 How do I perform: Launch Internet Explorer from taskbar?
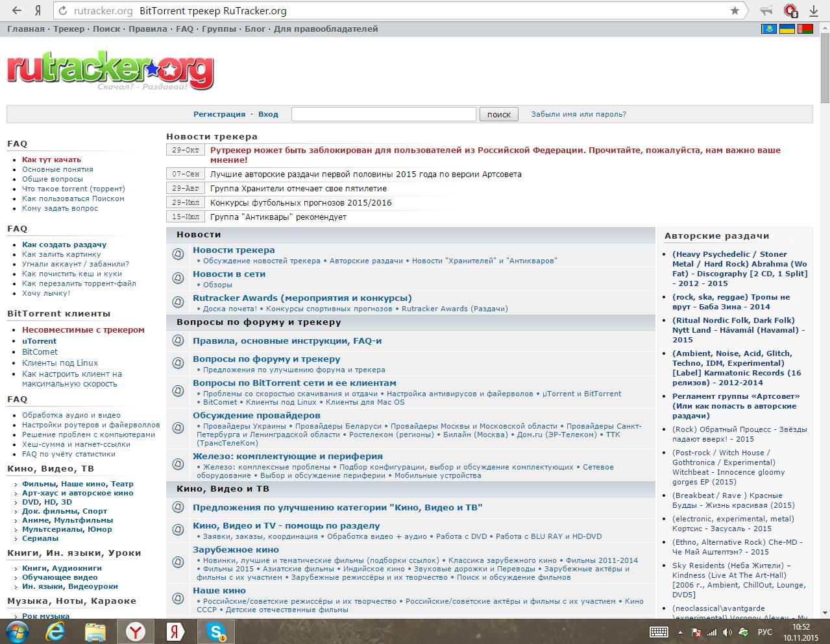55,632
